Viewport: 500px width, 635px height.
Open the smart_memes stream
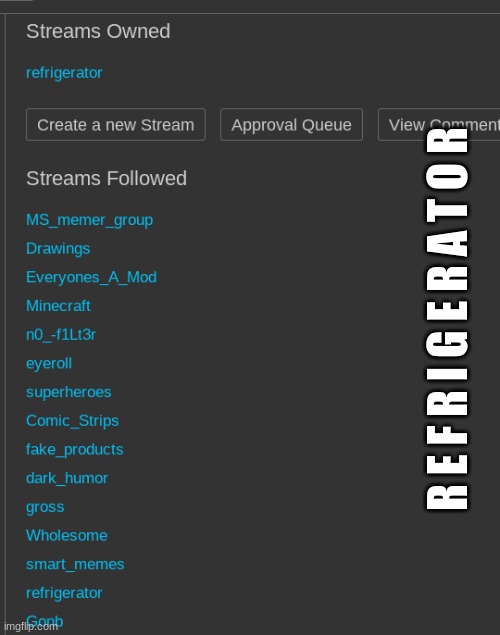point(75,565)
